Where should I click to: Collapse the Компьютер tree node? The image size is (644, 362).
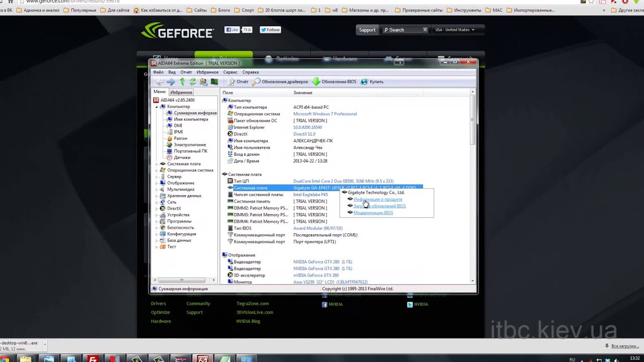[x=156, y=107]
